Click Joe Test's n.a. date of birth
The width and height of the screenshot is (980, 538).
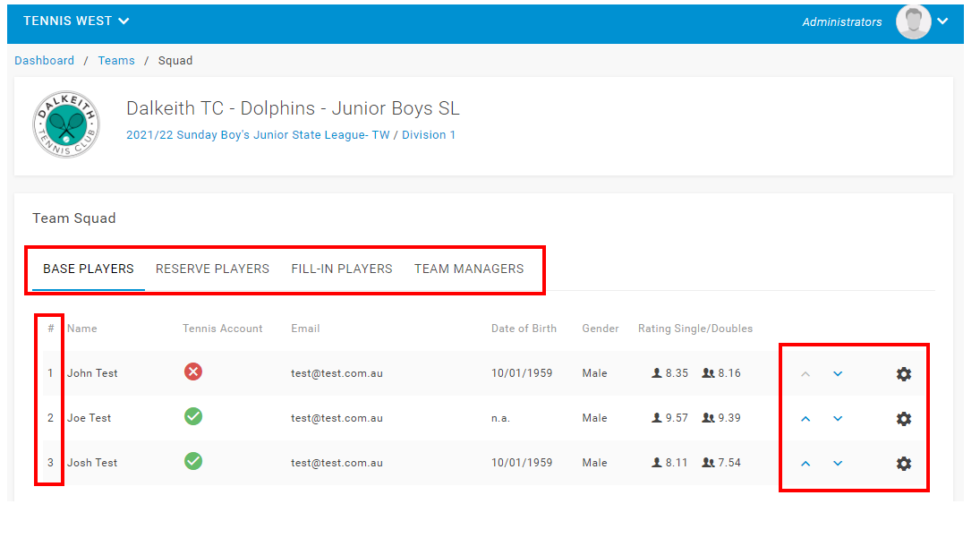[x=500, y=418]
